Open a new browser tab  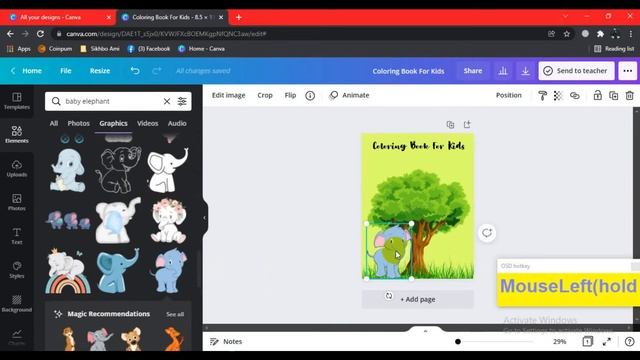[x=239, y=18]
